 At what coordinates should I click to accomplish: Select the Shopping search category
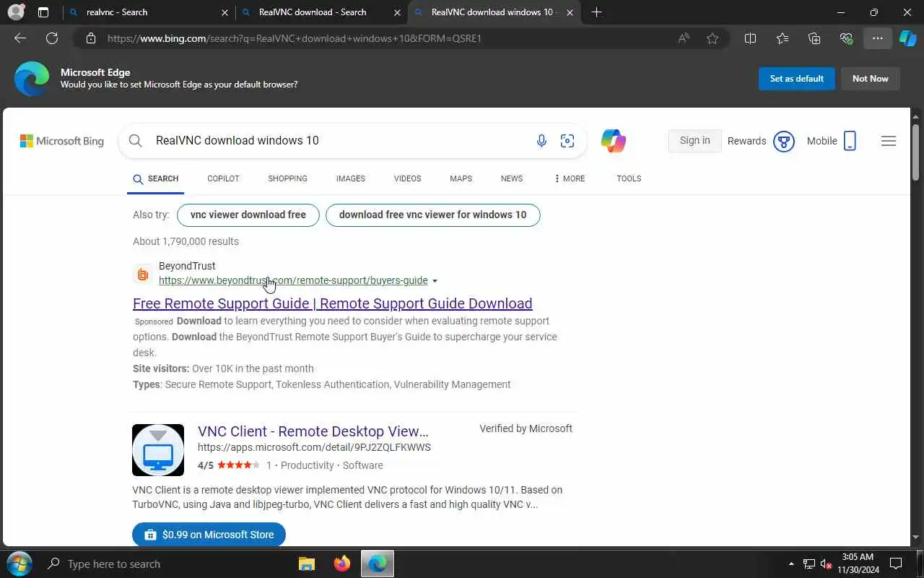pyautogui.click(x=287, y=178)
